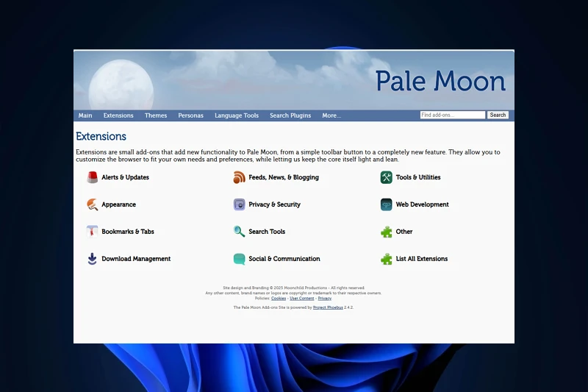
Task: Expand the More... menu item
Action: (x=331, y=115)
